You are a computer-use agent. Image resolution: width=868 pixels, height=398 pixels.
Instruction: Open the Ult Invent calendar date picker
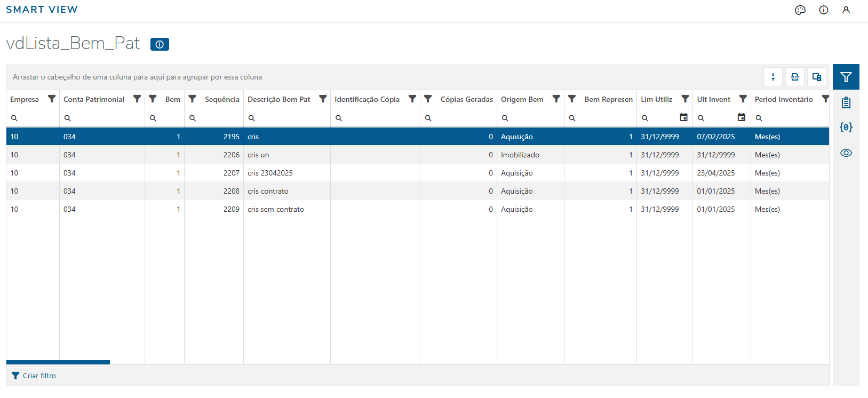tap(742, 117)
